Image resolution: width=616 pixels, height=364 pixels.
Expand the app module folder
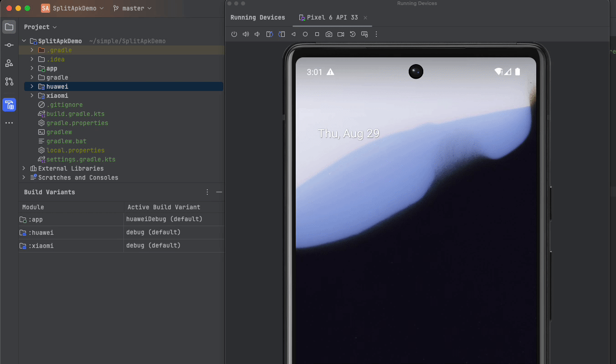click(x=32, y=68)
